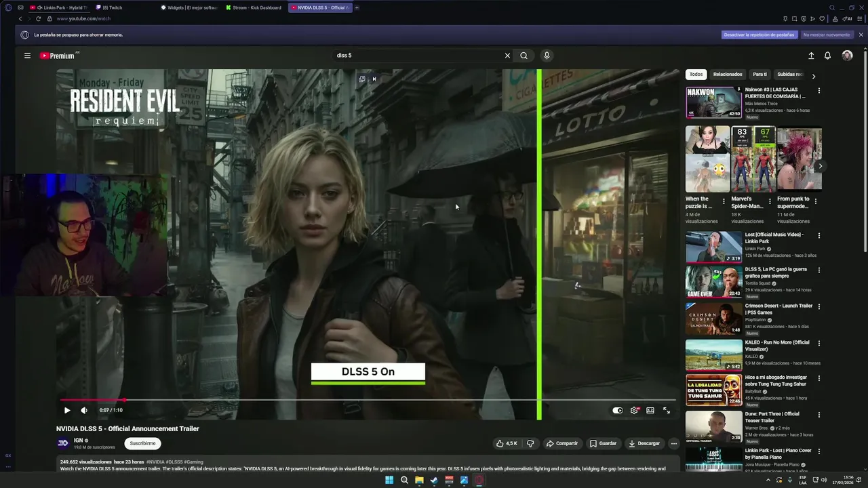Open Nakwon #3 video thumbnail
868x488 pixels.
pos(713,102)
